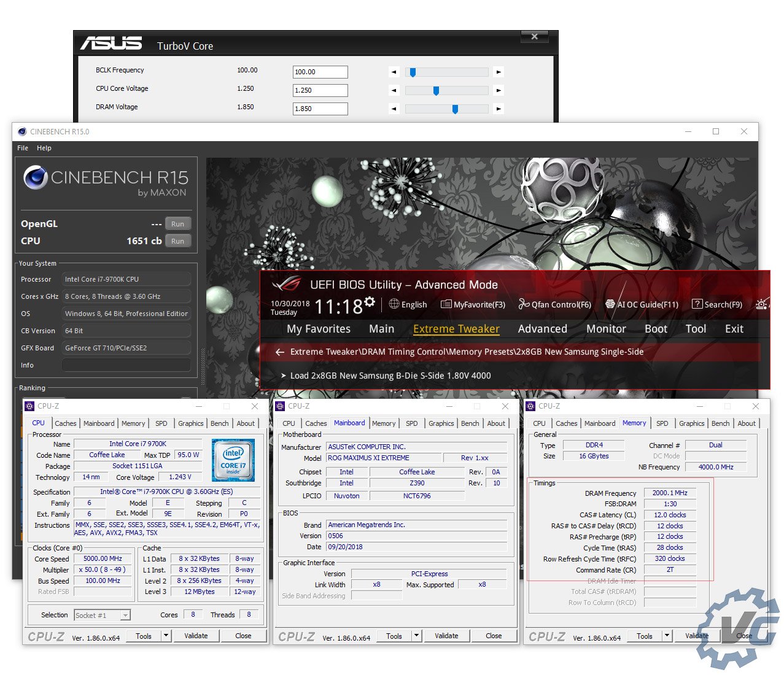Click Validate in the CPU-Z CPU window

point(196,636)
